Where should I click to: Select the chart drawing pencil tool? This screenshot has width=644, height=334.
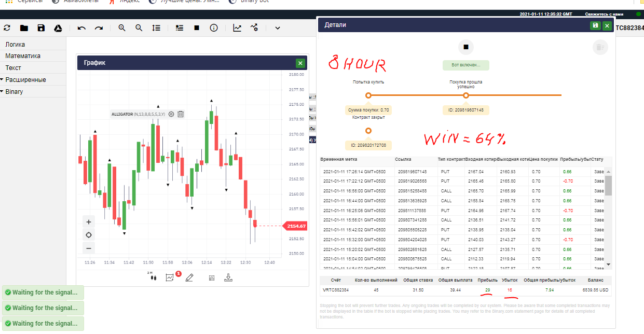[189, 277]
